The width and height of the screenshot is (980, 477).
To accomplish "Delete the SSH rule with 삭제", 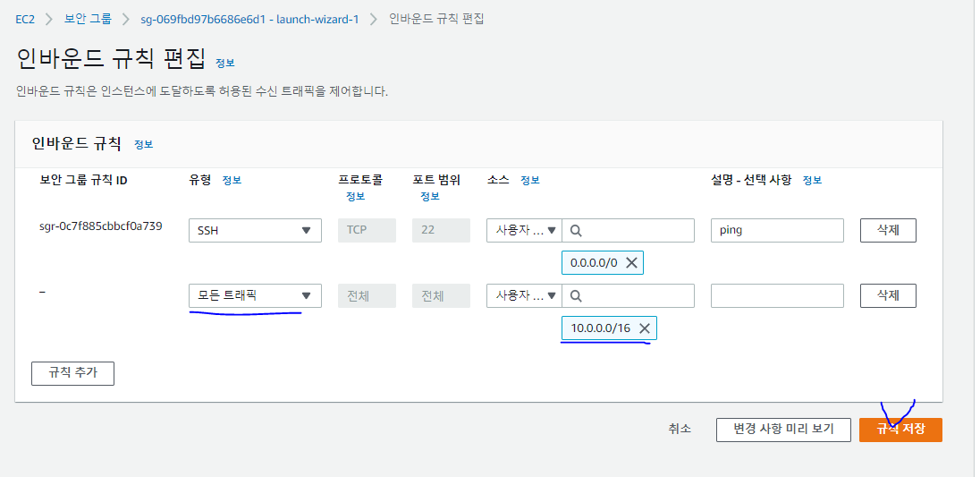I will pyautogui.click(x=888, y=230).
